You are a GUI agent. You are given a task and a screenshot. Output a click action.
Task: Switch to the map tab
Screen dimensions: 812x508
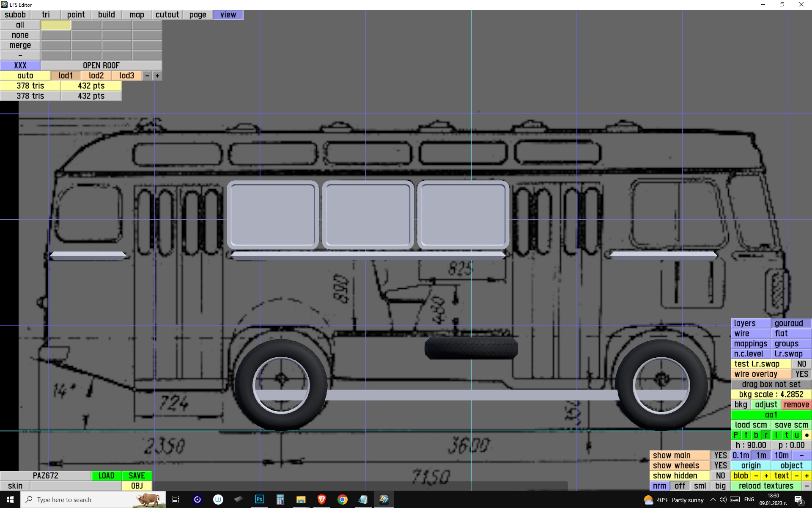(137, 14)
